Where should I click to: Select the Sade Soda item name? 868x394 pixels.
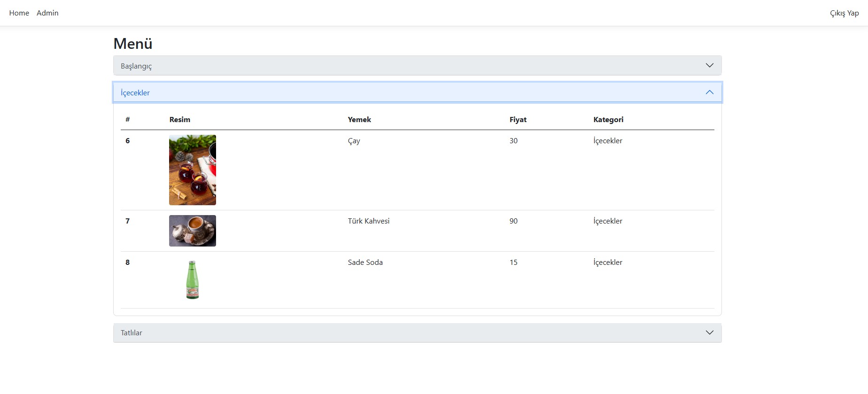coord(365,262)
